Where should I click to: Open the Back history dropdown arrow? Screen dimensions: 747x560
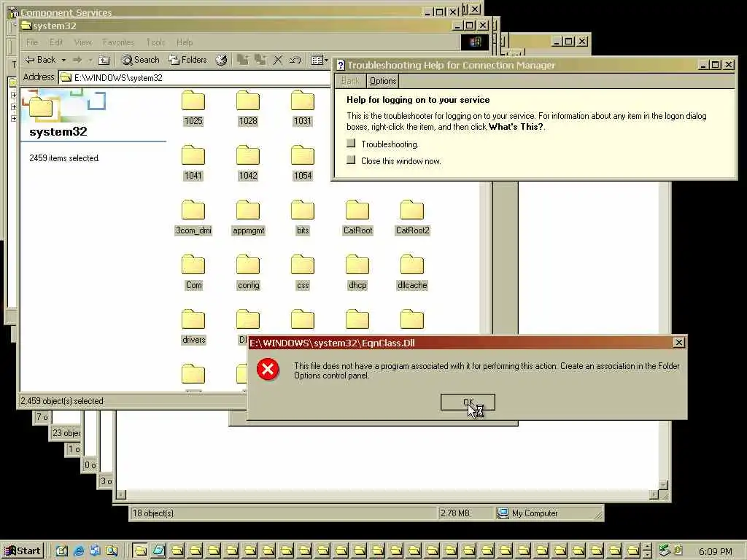(x=64, y=60)
